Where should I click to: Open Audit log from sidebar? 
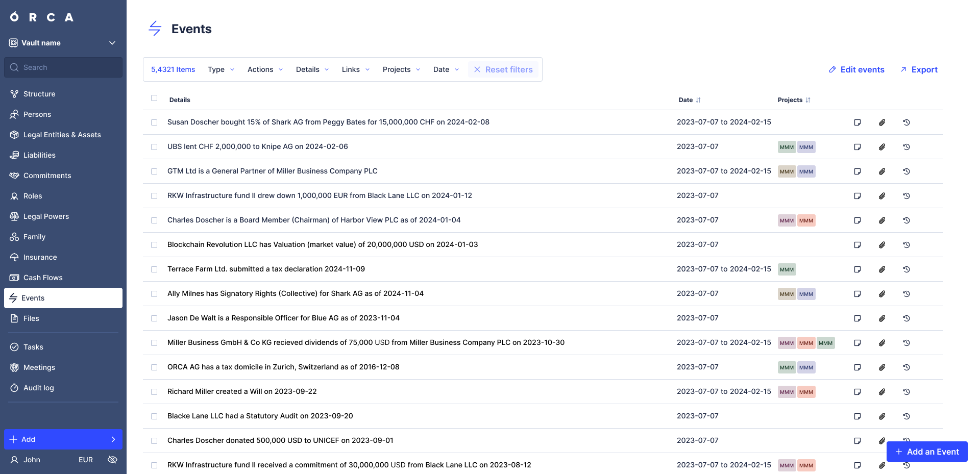click(39, 388)
